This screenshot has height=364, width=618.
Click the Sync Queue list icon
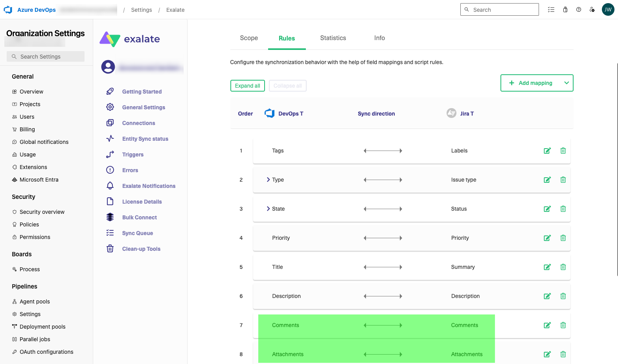(x=110, y=233)
